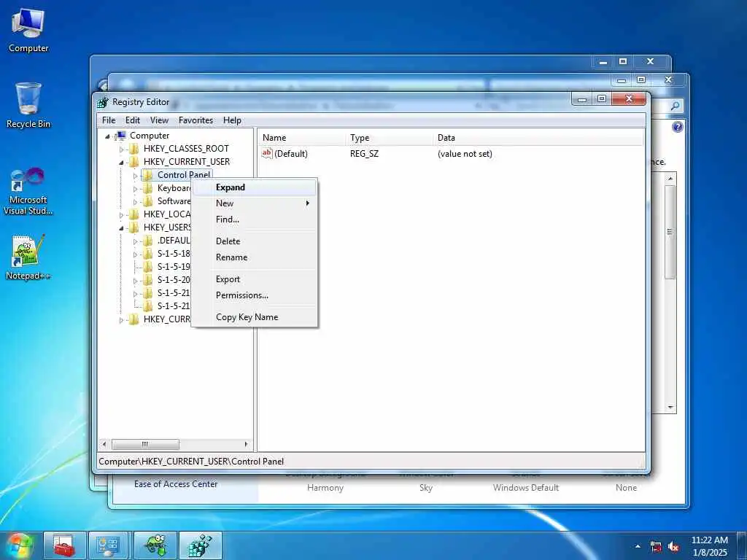Expand arrow beside Keyboard key
This screenshot has width=747, height=560.
tap(135, 189)
